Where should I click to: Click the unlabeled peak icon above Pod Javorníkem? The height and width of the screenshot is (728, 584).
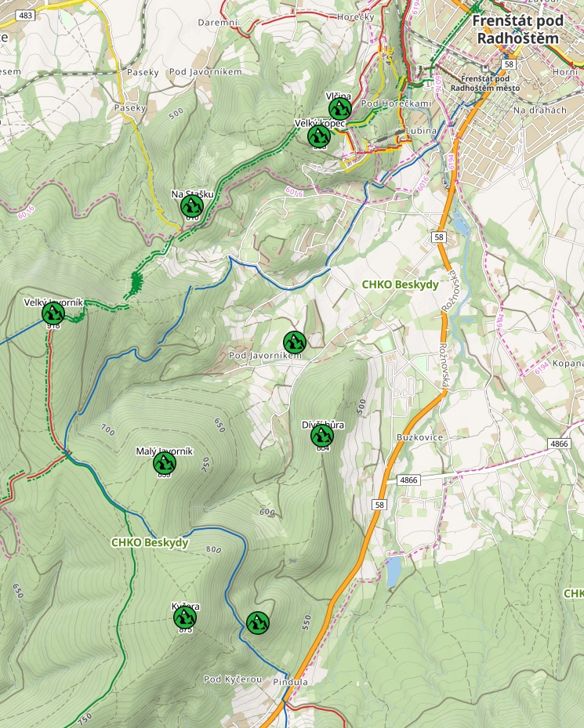coord(295,342)
